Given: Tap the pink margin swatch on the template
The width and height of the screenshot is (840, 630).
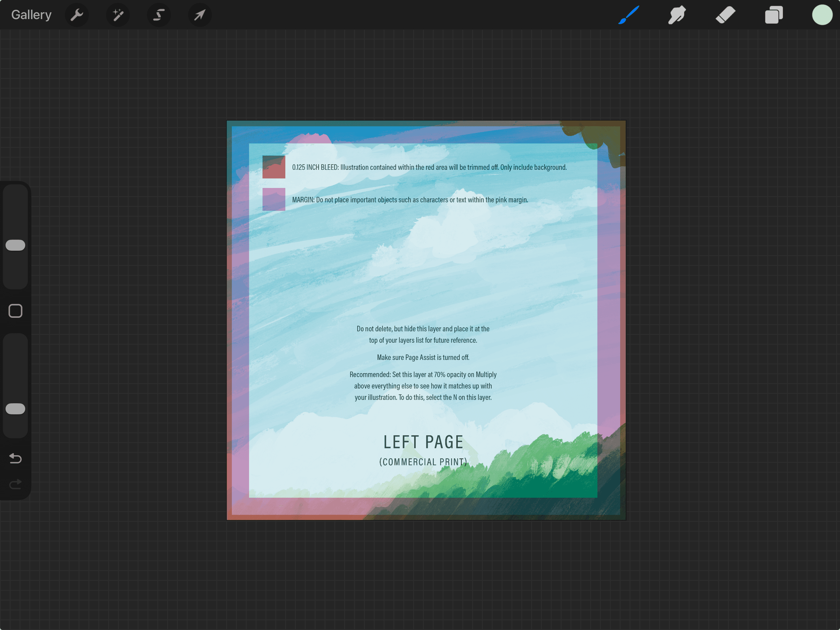Looking at the screenshot, I should coord(273,199).
